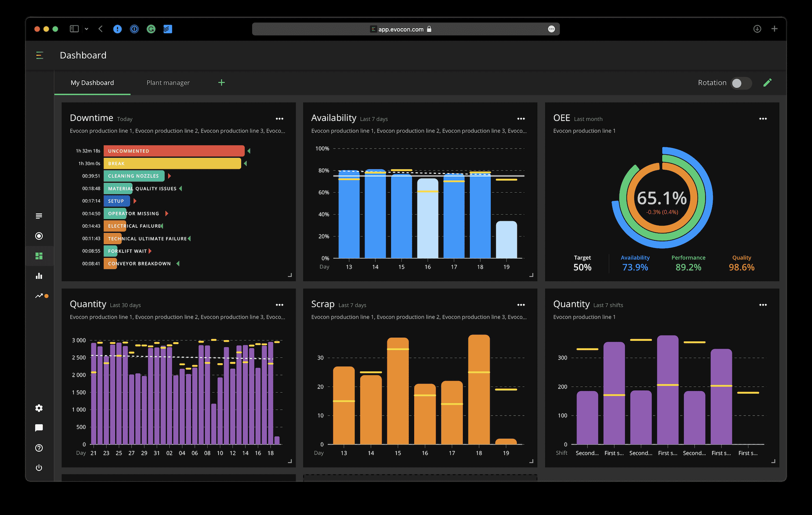Click the power logout icon in sidebar

(x=39, y=468)
